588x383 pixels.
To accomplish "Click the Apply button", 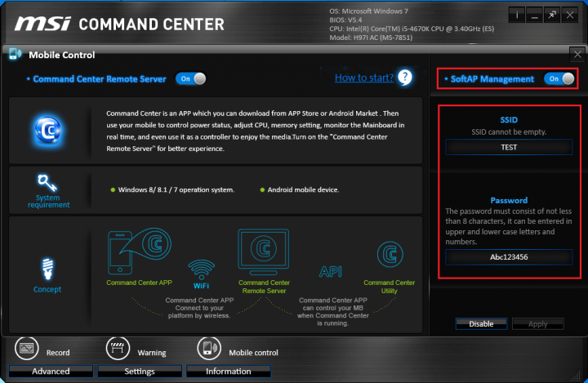I will [537, 323].
